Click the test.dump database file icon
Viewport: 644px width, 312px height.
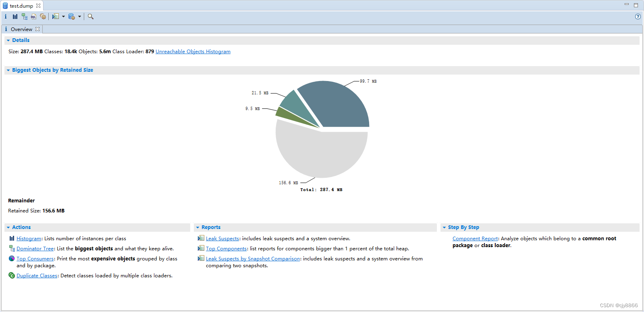[x=5, y=6]
